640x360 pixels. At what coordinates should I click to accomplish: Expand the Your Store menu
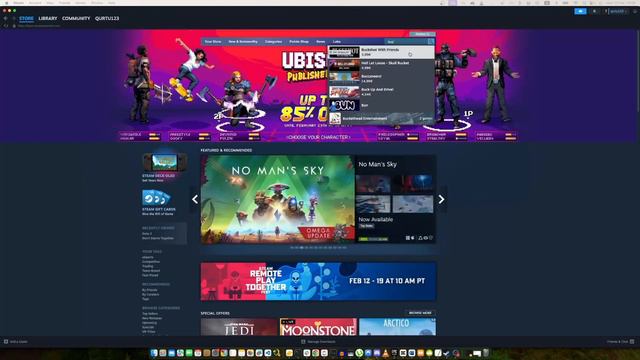(213, 42)
